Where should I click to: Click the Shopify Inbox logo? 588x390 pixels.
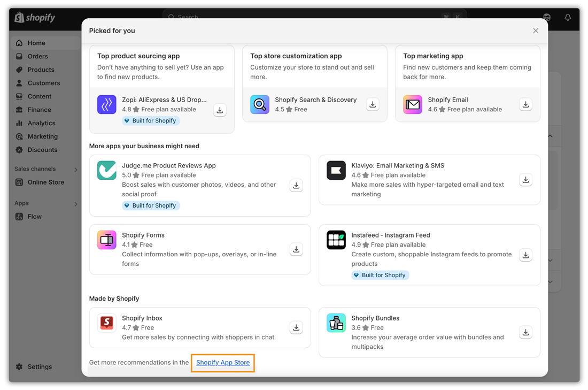point(107,323)
